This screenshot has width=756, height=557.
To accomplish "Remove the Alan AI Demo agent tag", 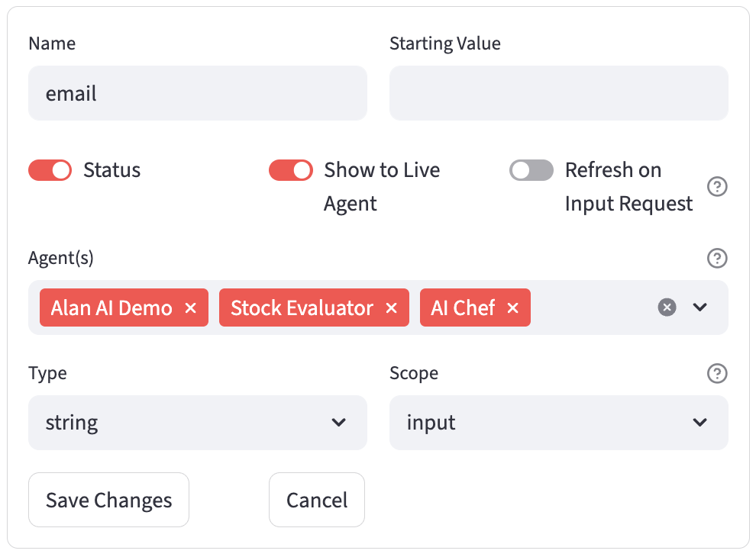I will [x=191, y=307].
